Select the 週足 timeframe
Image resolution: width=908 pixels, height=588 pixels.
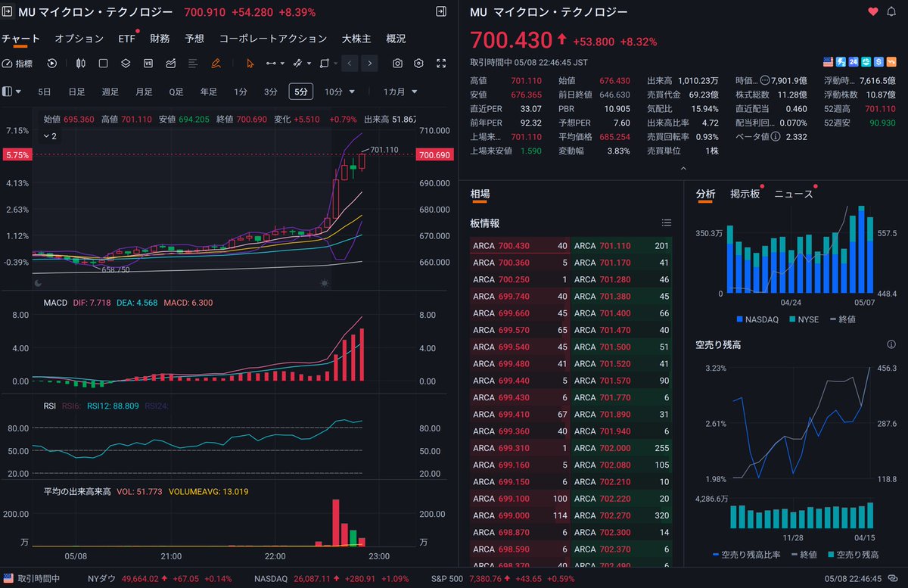point(110,92)
